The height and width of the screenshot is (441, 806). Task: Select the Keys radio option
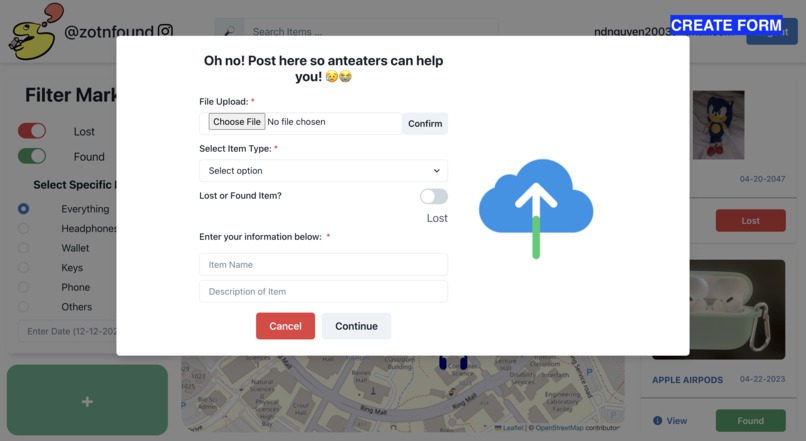pos(23,267)
